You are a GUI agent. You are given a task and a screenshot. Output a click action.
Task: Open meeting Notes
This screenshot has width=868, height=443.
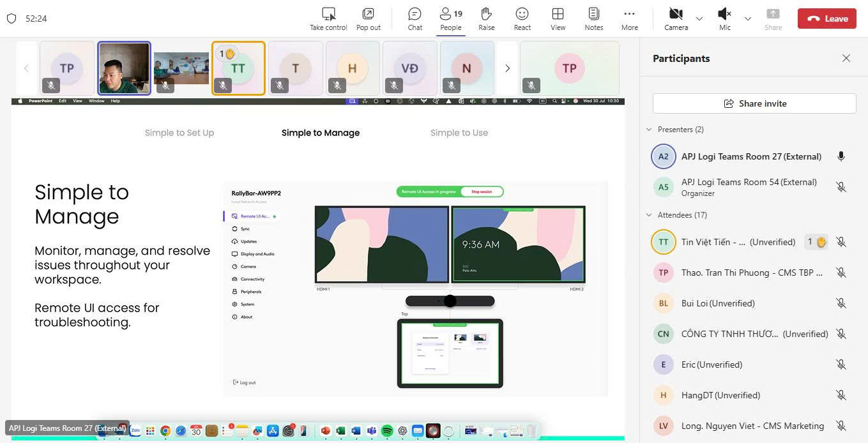[593, 14]
